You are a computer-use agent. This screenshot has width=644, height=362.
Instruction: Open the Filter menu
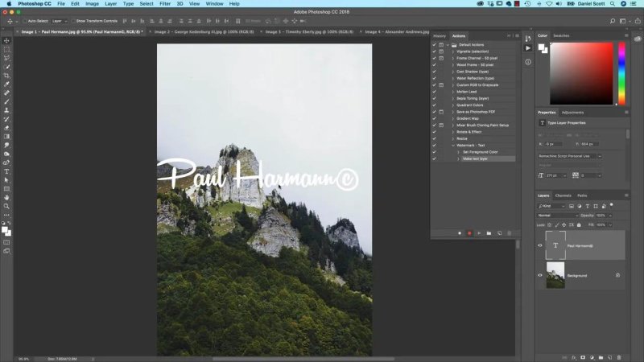(x=165, y=4)
